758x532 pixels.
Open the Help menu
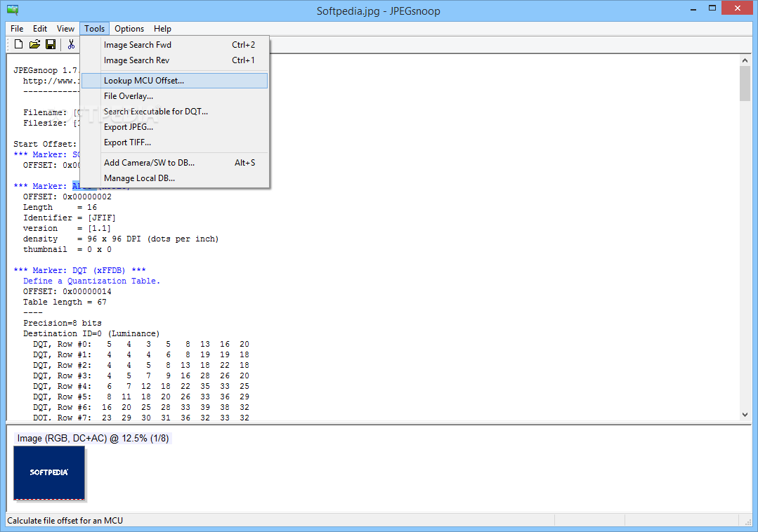point(162,29)
